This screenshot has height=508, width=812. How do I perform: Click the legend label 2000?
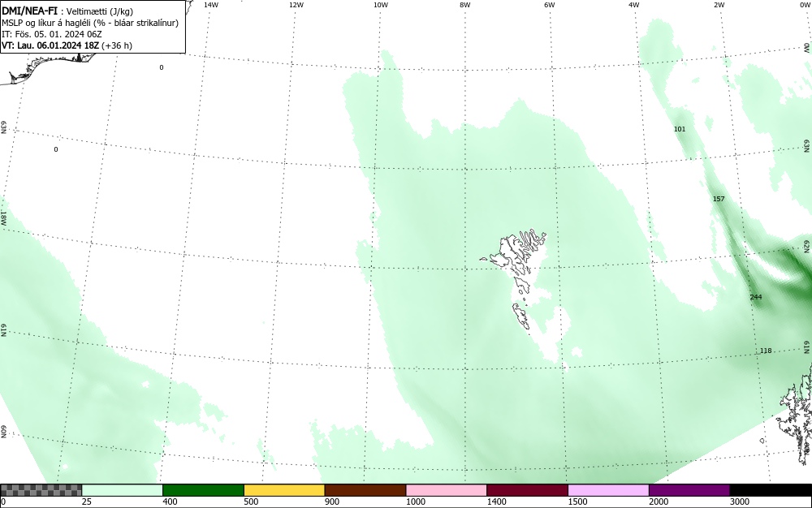click(x=659, y=502)
